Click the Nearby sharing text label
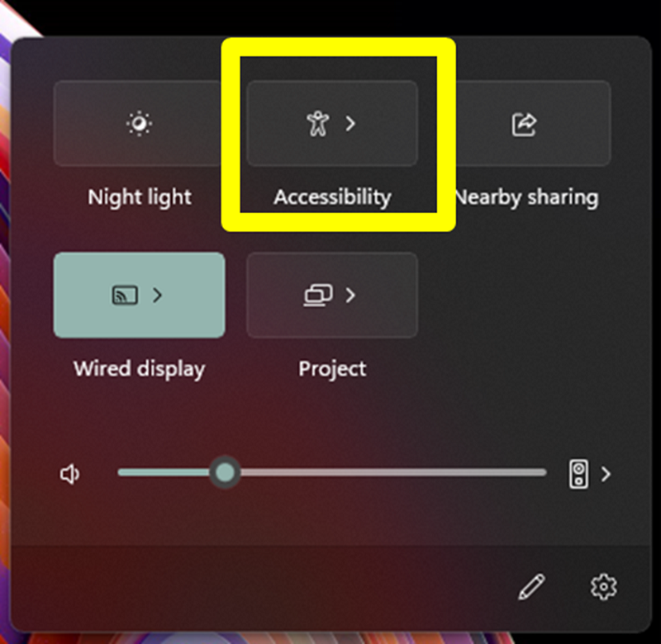Screen dimensions: 661x644 527,197
